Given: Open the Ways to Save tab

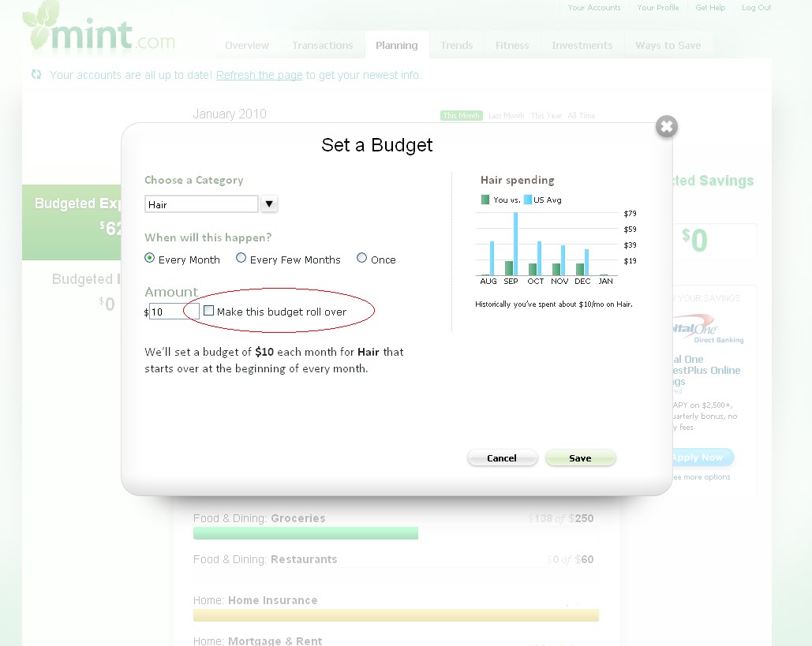Looking at the screenshot, I should click(668, 46).
